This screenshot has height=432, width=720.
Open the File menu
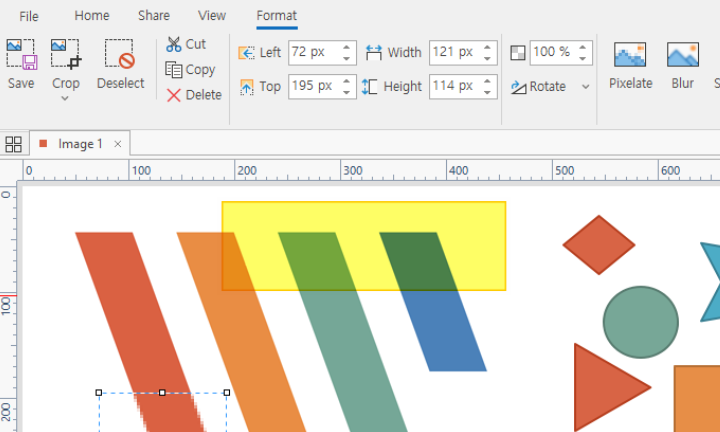tap(29, 16)
